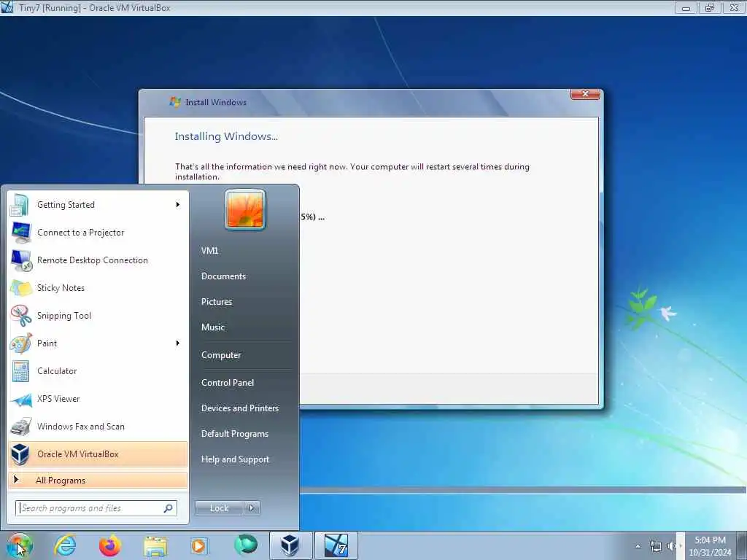Open the Calculator icon

(21, 371)
